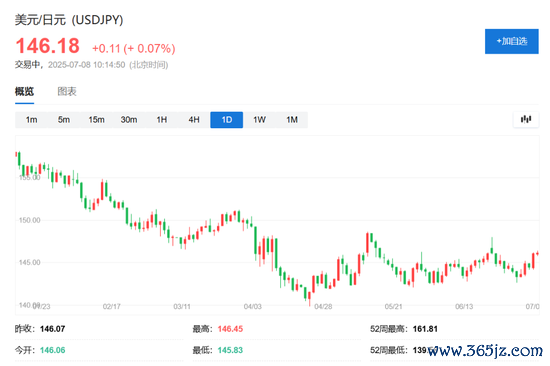550x366 pixels.
Task: Click the current price 146.18
Action: point(47,46)
